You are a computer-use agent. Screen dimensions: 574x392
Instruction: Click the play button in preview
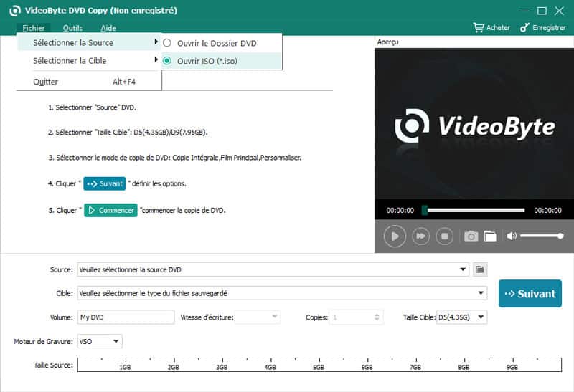pos(395,236)
